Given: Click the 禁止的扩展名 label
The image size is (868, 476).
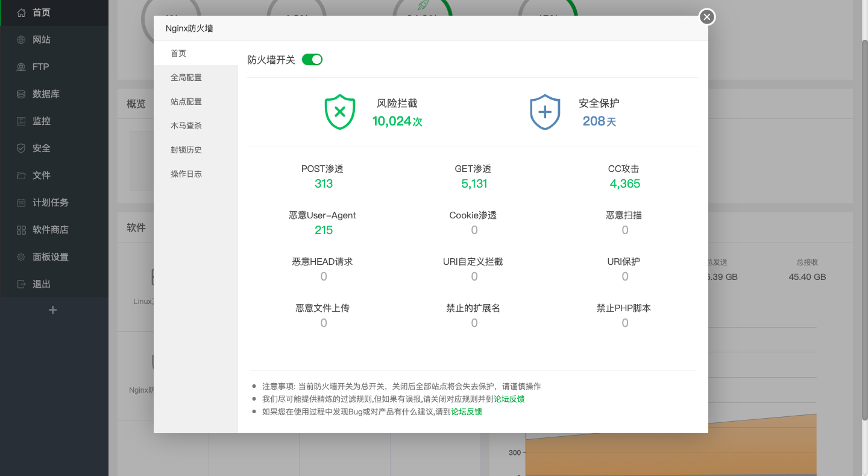Looking at the screenshot, I should 473,308.
